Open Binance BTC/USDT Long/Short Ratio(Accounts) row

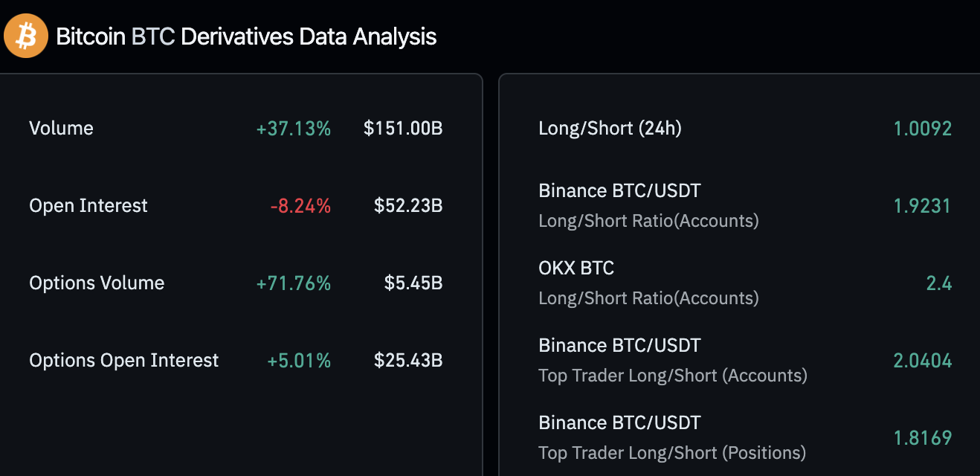point(648,205)
